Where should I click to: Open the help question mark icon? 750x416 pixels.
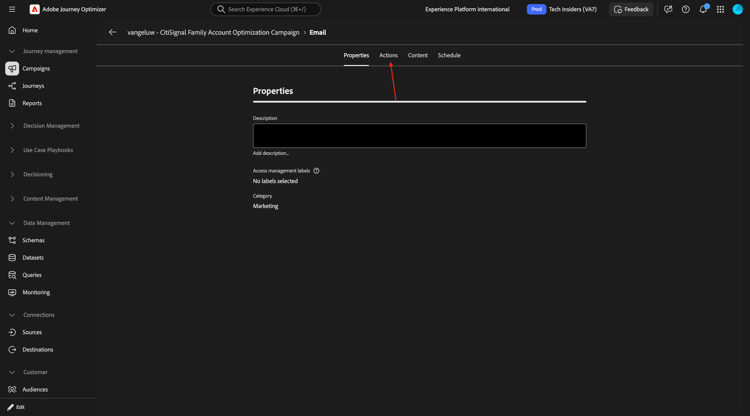685,9
